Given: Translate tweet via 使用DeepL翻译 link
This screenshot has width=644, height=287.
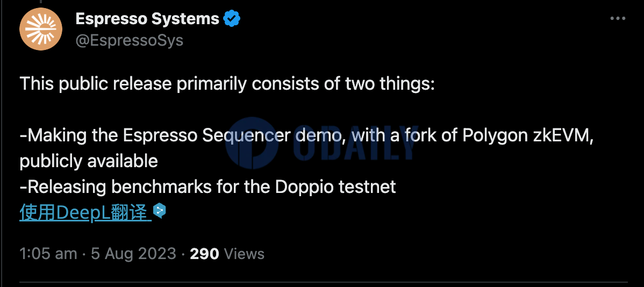Looking at the screenshot, I should coord(85,213).
